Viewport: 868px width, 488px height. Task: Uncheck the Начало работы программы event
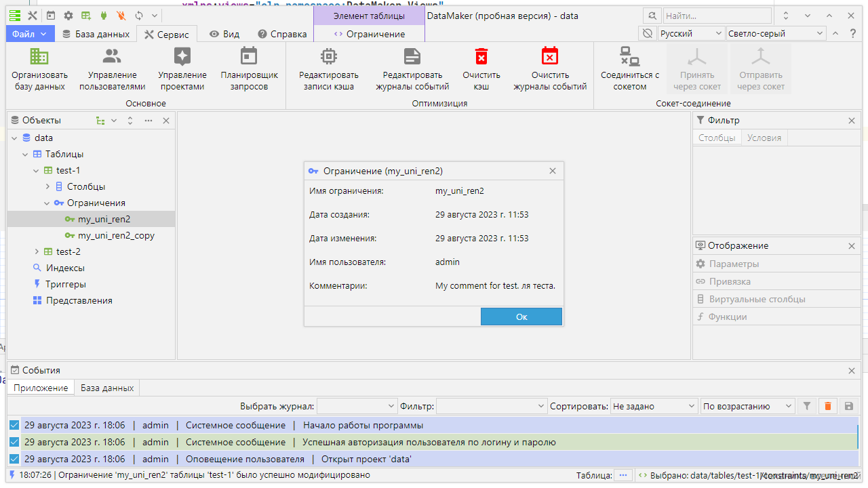tap(14, 426)
